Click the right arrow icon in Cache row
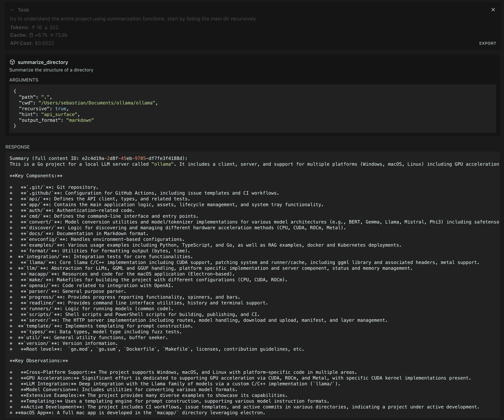This screenshot has height=420, width=504. click(51, 35)
